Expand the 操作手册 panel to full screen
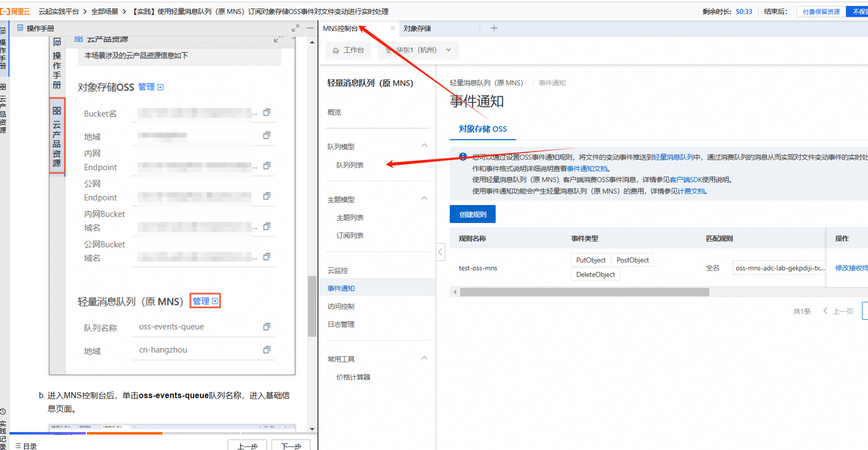The image size is (868, 450). (x=295, y=28)
